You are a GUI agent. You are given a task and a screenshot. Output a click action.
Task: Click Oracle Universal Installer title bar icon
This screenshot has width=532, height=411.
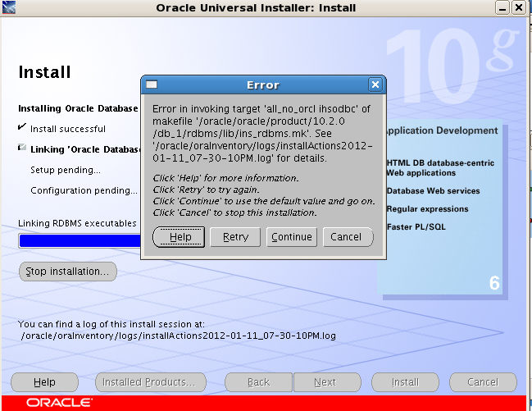coord(8,7)
